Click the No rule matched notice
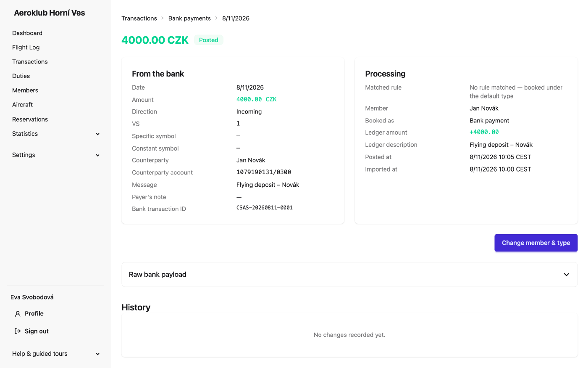The height and width of the screenshot is (368, 588). pyautogui.click(x=516, y=92)
